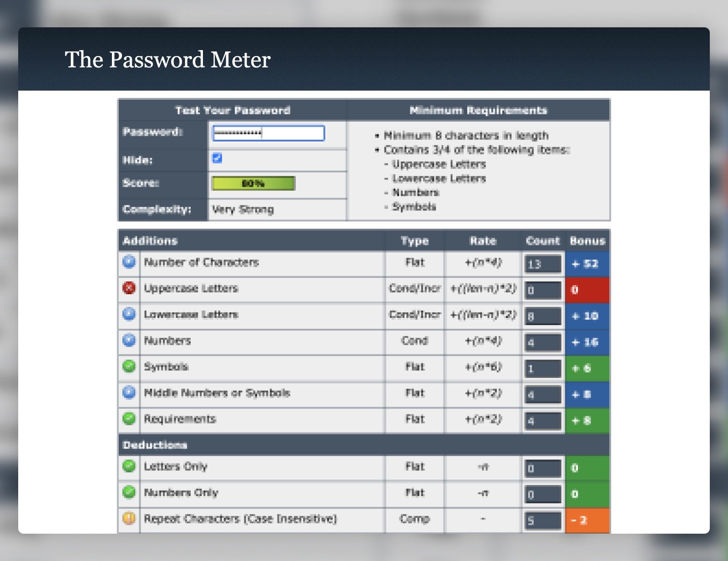Select the blue info icon beside Lowercase Letters
Image resolution: width=728 pixels, height=561 pixels.
[129, 314]
